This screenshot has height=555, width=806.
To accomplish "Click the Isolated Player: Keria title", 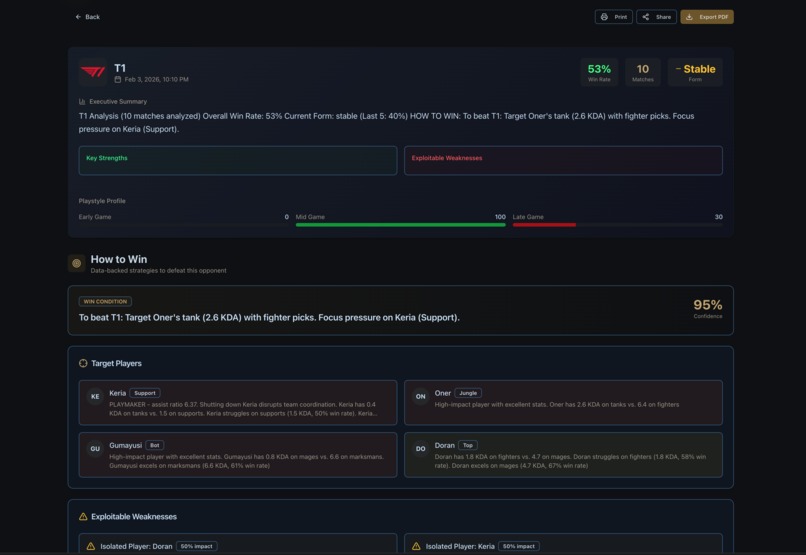I will point(460,546).
